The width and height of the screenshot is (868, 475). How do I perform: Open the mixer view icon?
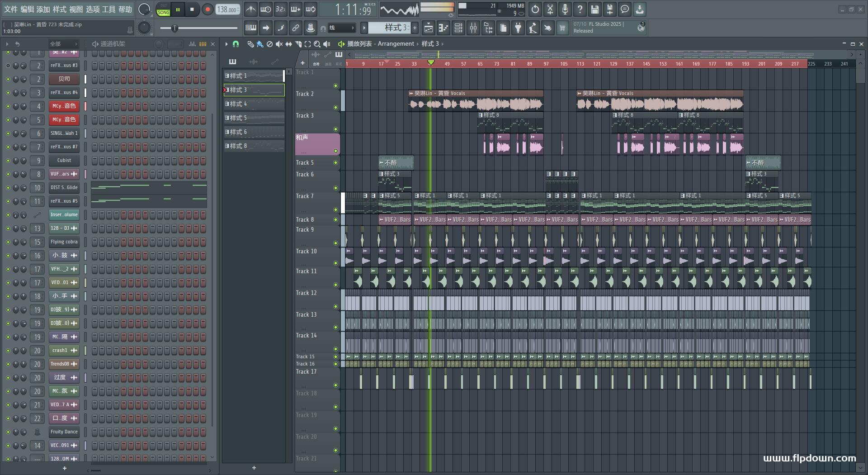point(473,28)
